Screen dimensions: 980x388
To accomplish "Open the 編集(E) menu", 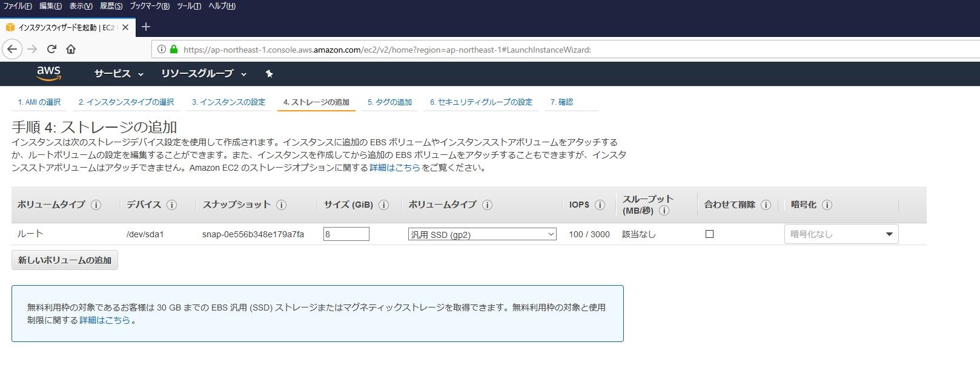I will (x=50, y=6).
